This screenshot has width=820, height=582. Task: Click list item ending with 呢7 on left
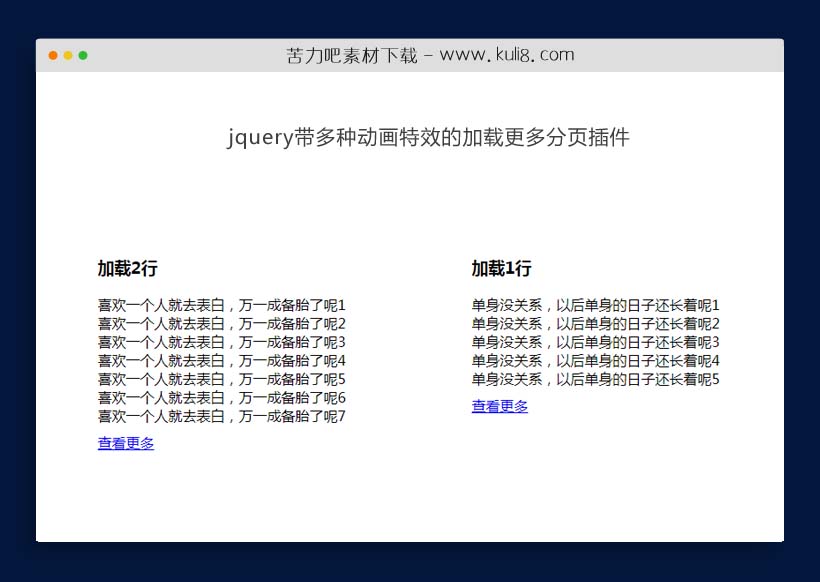(x=220, y=417)
